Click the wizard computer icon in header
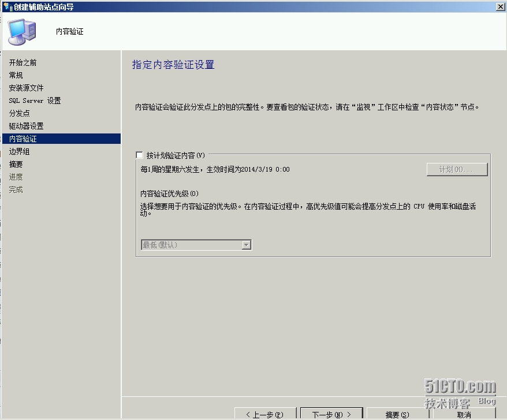The width and height of the screenshot is (507, 420). click(x=22, y=31)
